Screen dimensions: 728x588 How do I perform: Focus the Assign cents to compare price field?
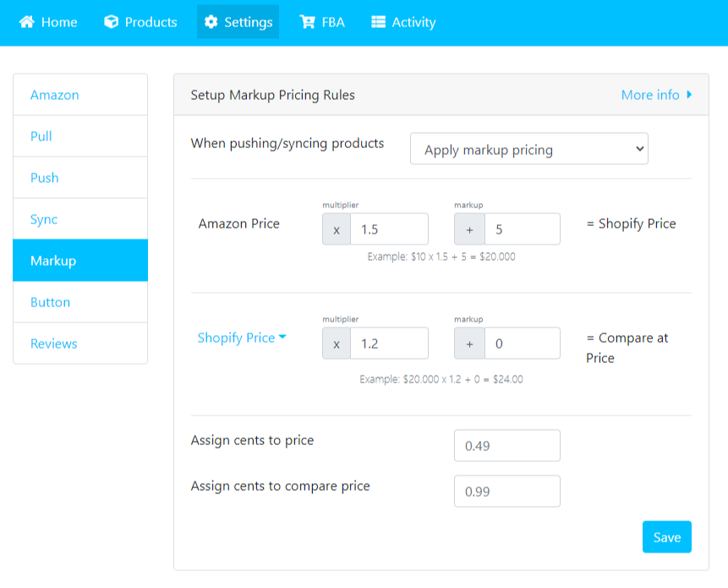pyautogui.click(x=507, y=492)
